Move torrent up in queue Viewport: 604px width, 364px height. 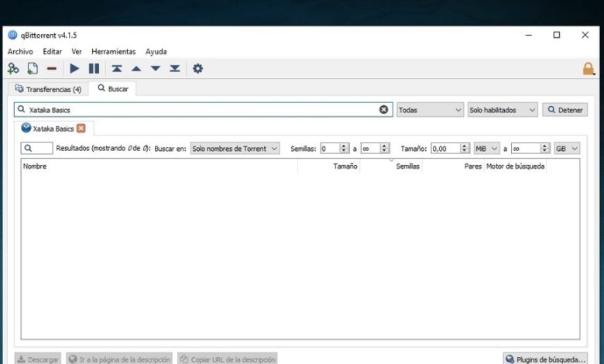(136, 69)
